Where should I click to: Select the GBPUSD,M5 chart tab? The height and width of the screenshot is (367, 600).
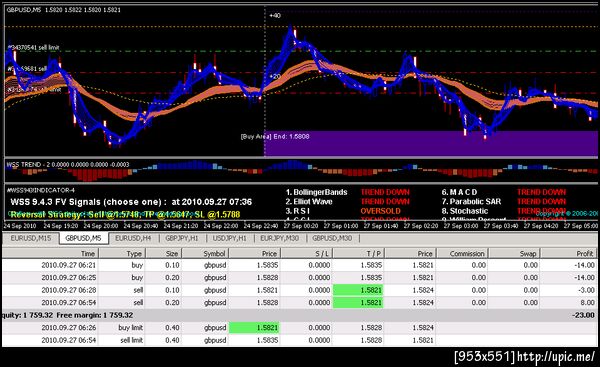83,238
